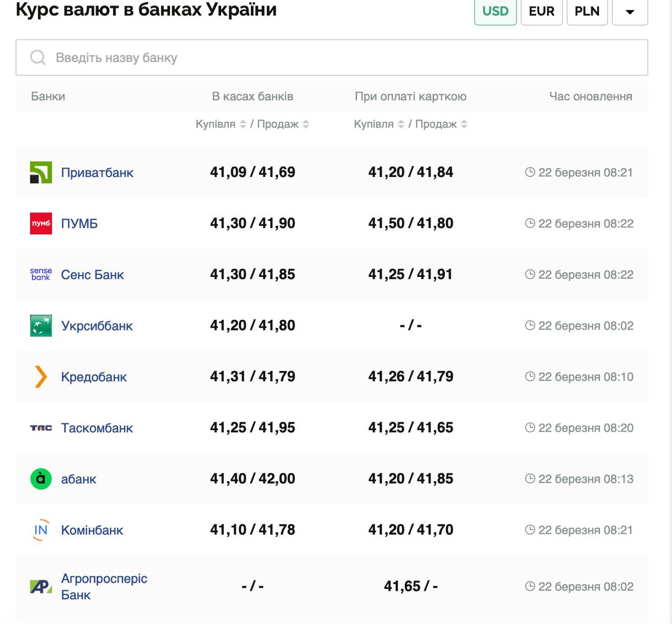This screenshot has height=624, width=672.
Task: Click the bank name search field
Action: 332,58
